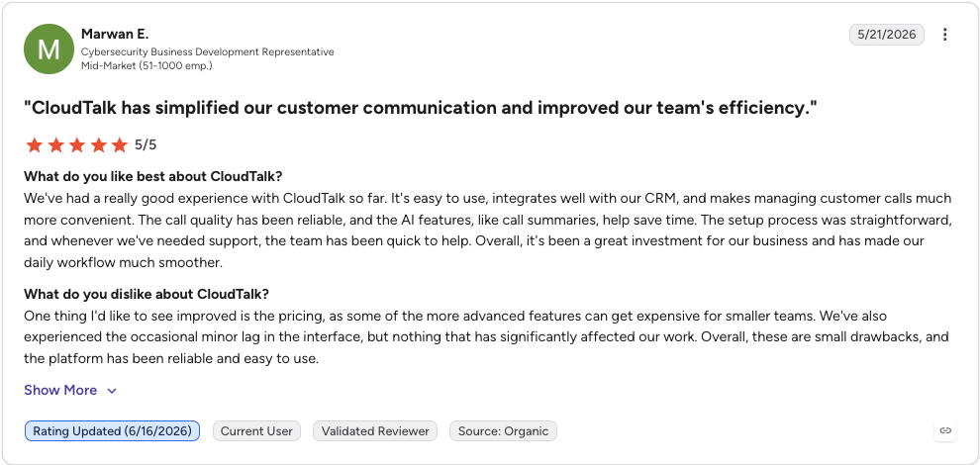Click the fourth rating star
Screen dimensions: 980x465
coord(98,145)
